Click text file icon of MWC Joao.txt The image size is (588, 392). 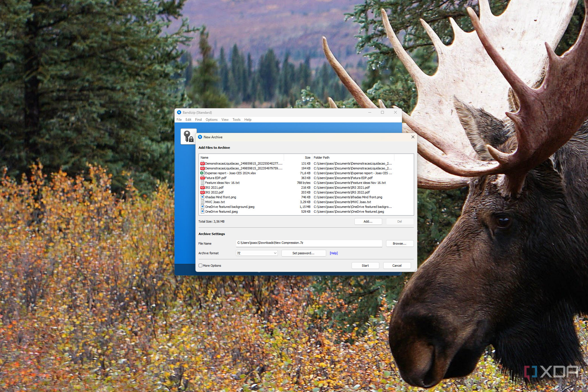tap(202, 202)
